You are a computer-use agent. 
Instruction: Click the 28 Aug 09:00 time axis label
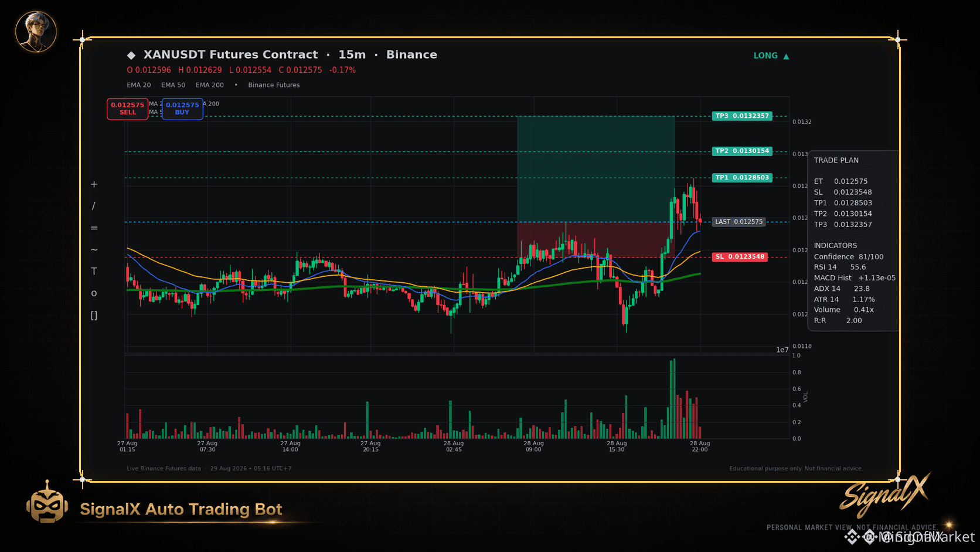[534, 446]
